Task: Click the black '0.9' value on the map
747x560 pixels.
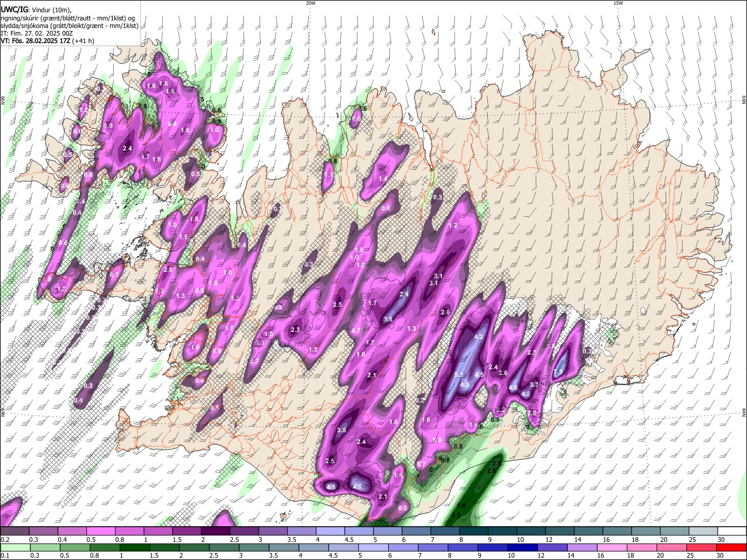Action: (217, 121)
